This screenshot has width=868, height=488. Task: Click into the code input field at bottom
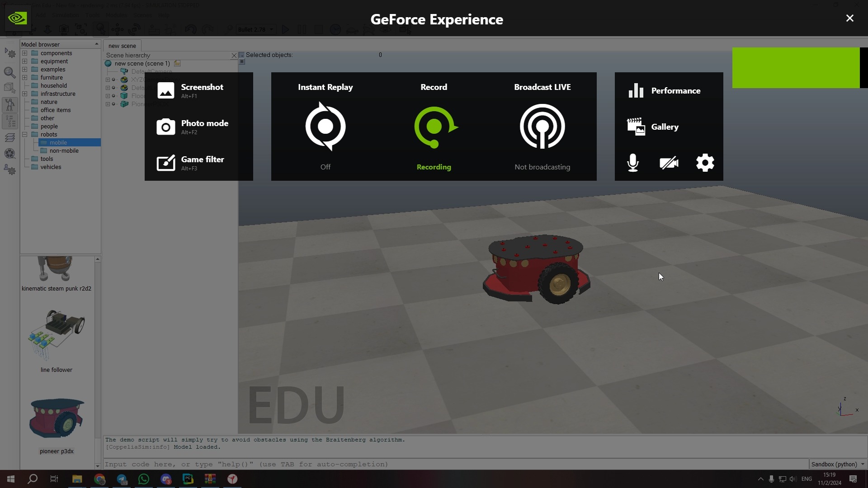tap(316, 464)
